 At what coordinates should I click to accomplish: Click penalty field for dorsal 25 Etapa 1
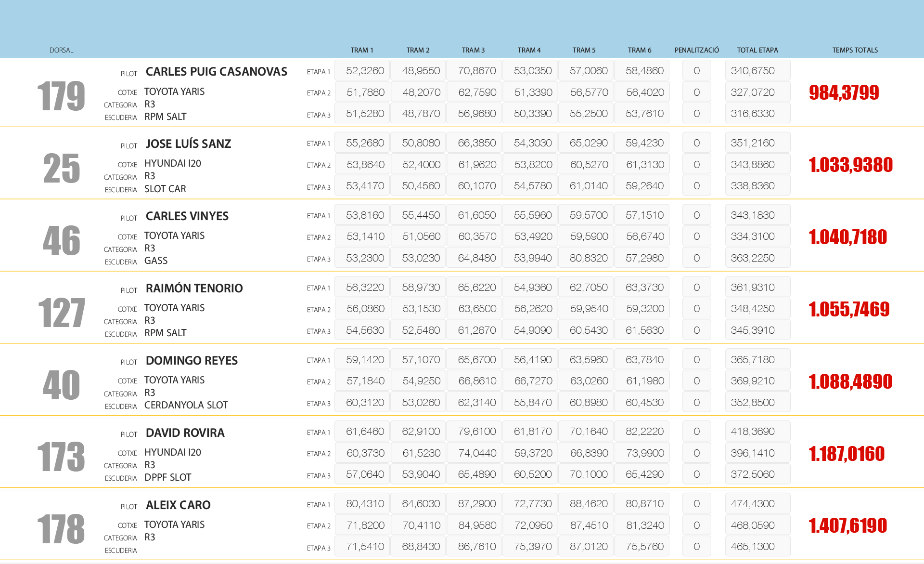696,143
